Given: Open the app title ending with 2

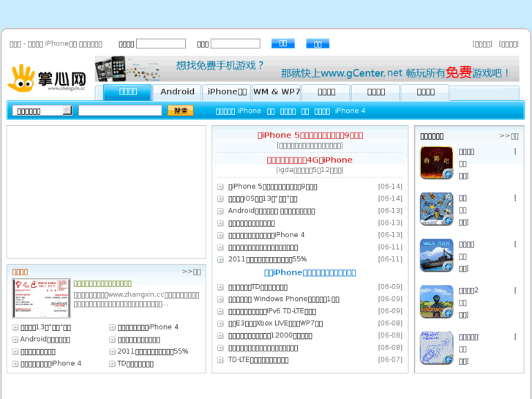Looking at the screenshot, I should [468, 291].
